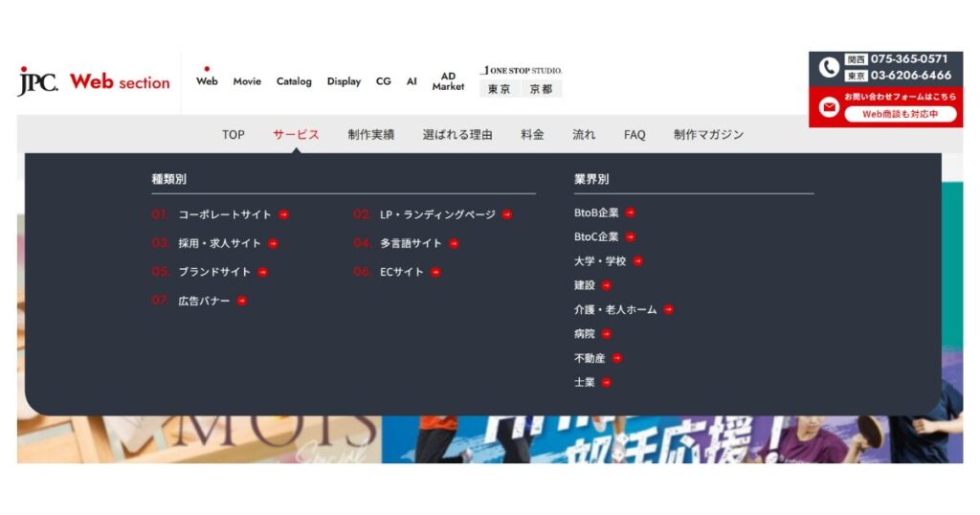Choose 京都 under One Stop Studio
The width and height of the screenshot is (980, 515).
pos(541,89)
